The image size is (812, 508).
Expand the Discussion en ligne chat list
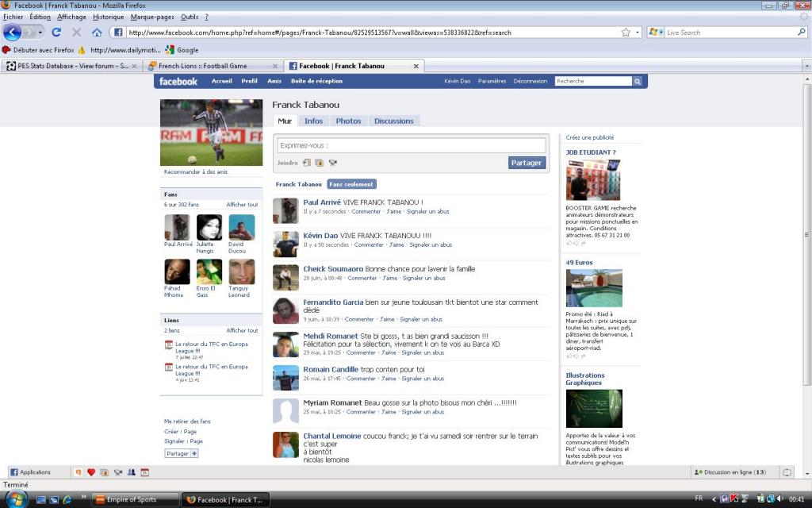(x=730, y=472)
